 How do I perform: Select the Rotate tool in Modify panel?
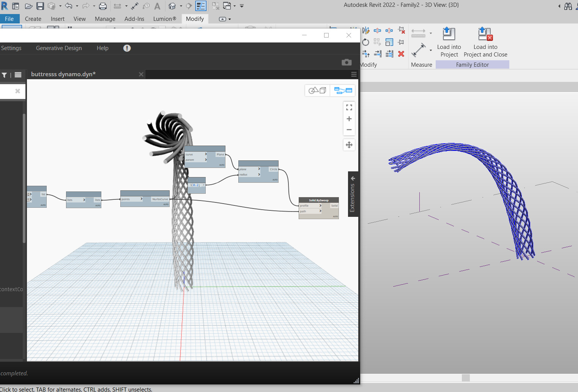pos(365,42)
